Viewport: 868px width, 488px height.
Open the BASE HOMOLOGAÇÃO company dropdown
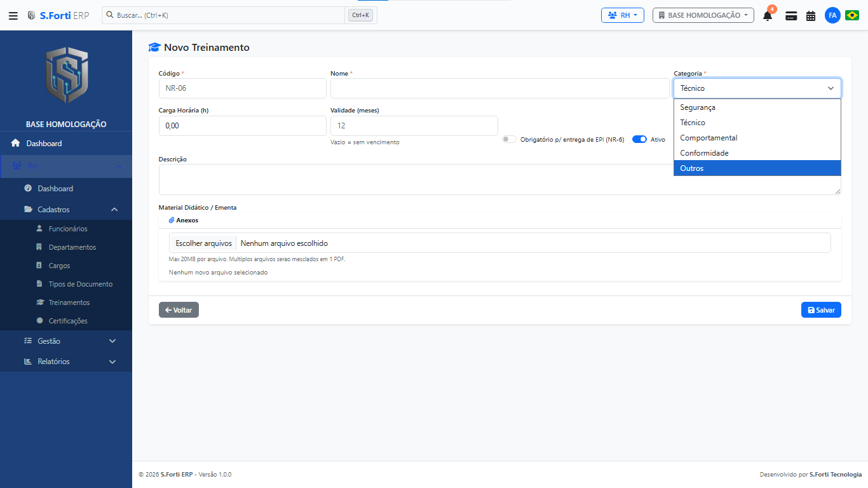[703, 15]
